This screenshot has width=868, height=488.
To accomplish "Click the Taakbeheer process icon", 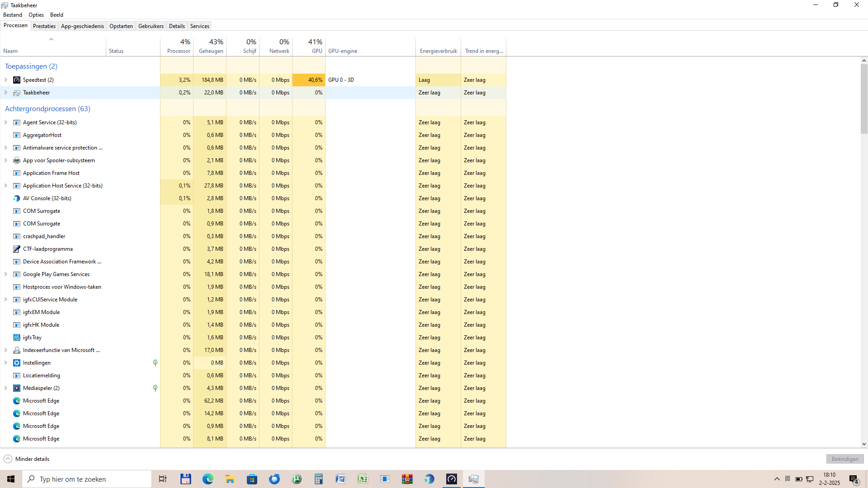I will [x=17, y=93].
